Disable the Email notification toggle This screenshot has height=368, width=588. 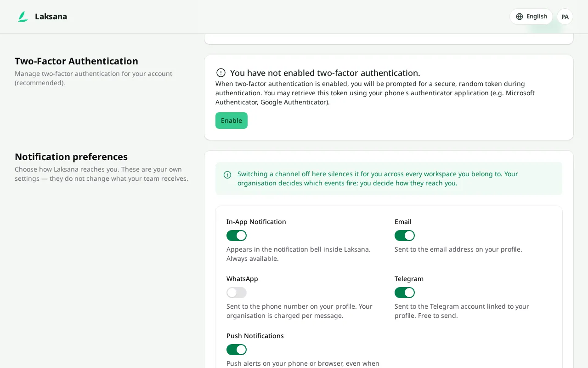tap(405, 236)
